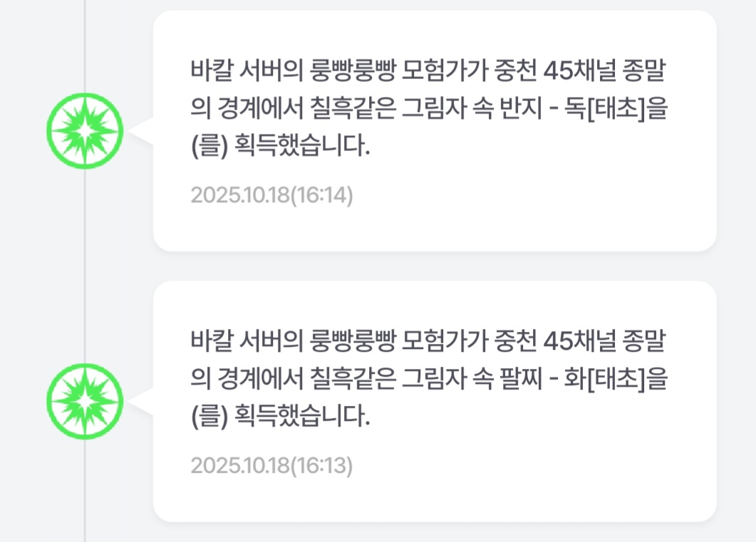Image resolution: width=756 pixels, height=542 pixels.
Task: Click the green star icon beside the 16:14 entry
Action: pyautogui.click(x=85, y=131)
